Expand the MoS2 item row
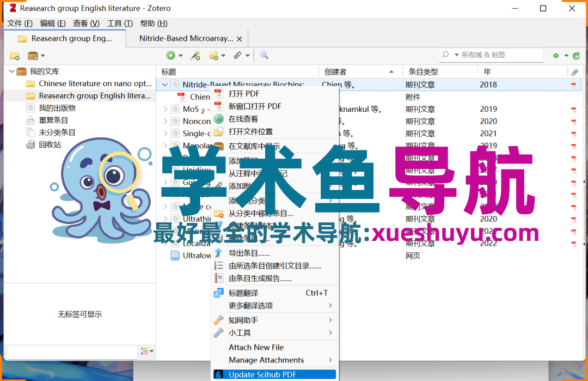588x381 pixels. [x=166, y=109]
